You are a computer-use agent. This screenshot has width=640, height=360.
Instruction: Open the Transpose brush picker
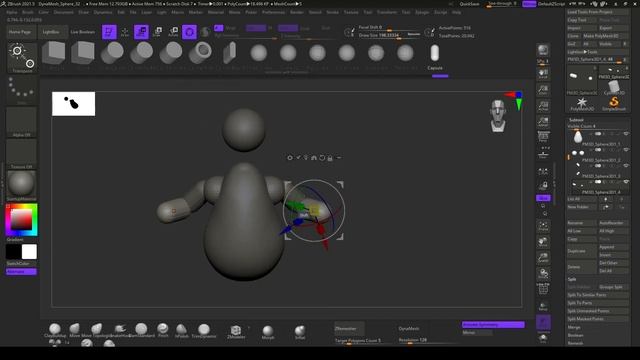[22, 58]
